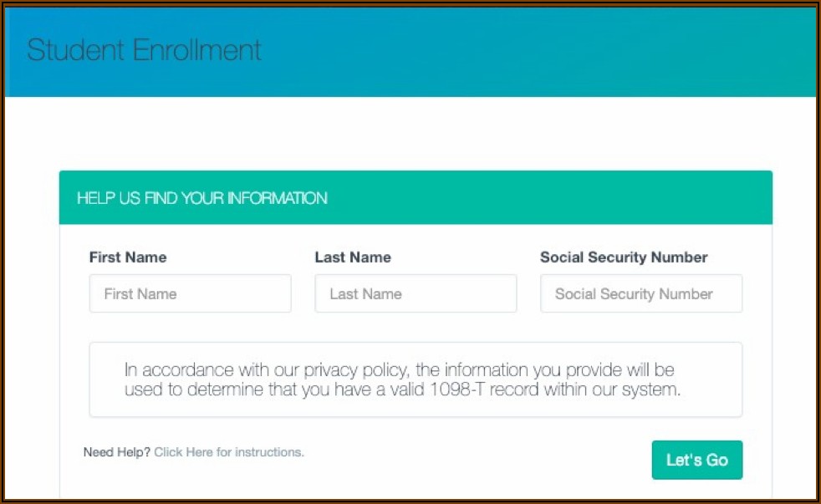Click the Student Enrollment page title
The width and height of the screenshot is (821, 504).
(x=144, y=50)
